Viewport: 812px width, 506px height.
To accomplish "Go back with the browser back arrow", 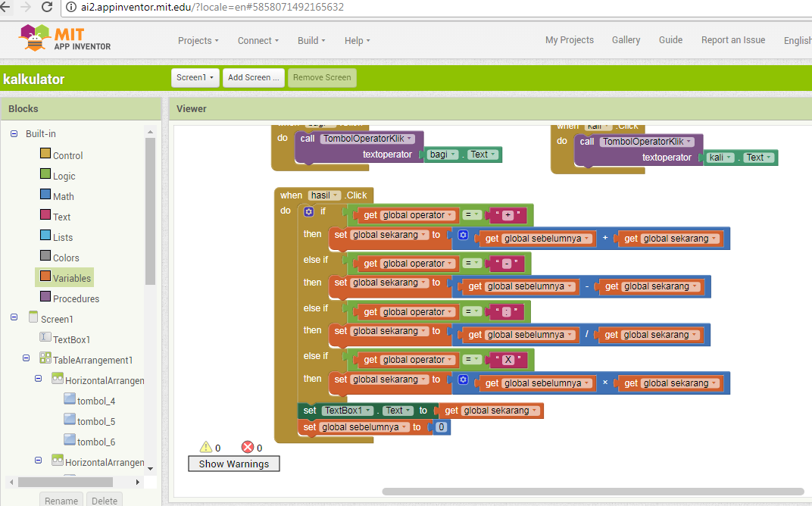I will [5, 7].
